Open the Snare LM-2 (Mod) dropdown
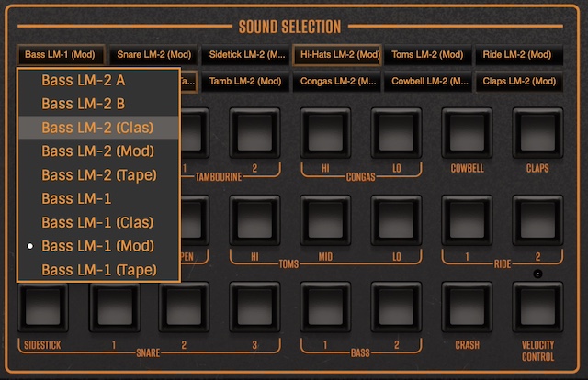The width and height of the screenshot is (588, 380). coord(153,55)
